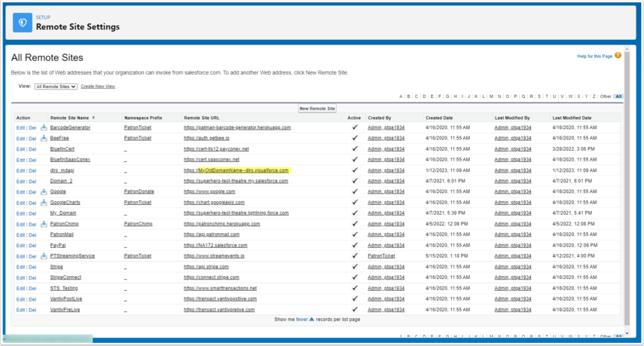Sort by the Last Modified Date column header
The width and height of the screenshot is (644, 346).
[572, 118]
